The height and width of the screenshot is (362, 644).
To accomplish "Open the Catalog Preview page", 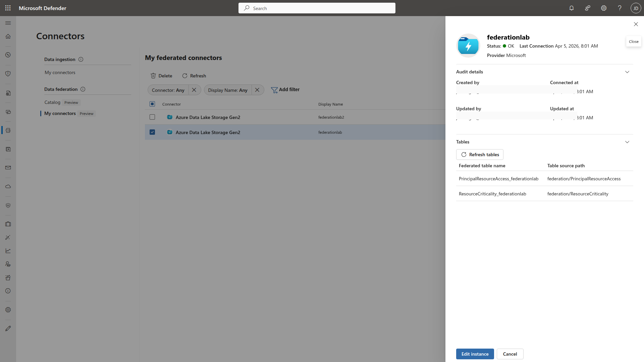I will tap(52, 102).
